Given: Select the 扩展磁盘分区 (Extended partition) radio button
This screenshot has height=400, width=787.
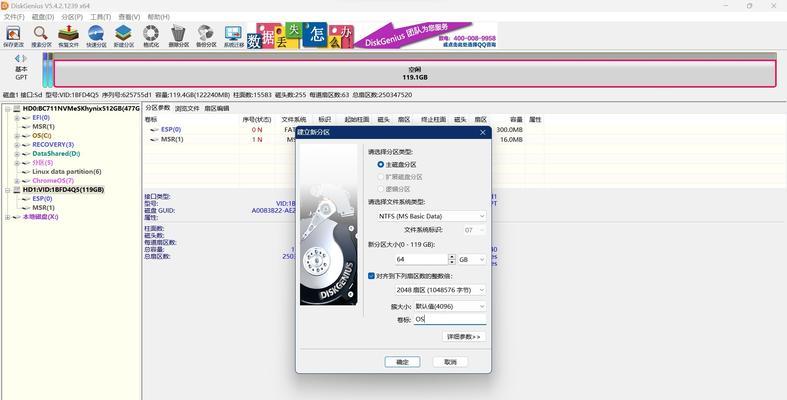Looking at the screenshot, I should [380, 177].
